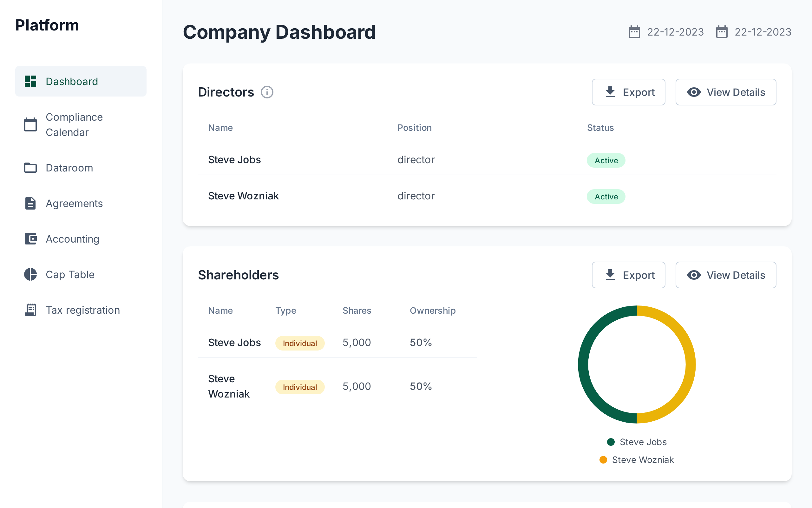Click Steve Wozniak in Shareholders table

pos(229,386)
